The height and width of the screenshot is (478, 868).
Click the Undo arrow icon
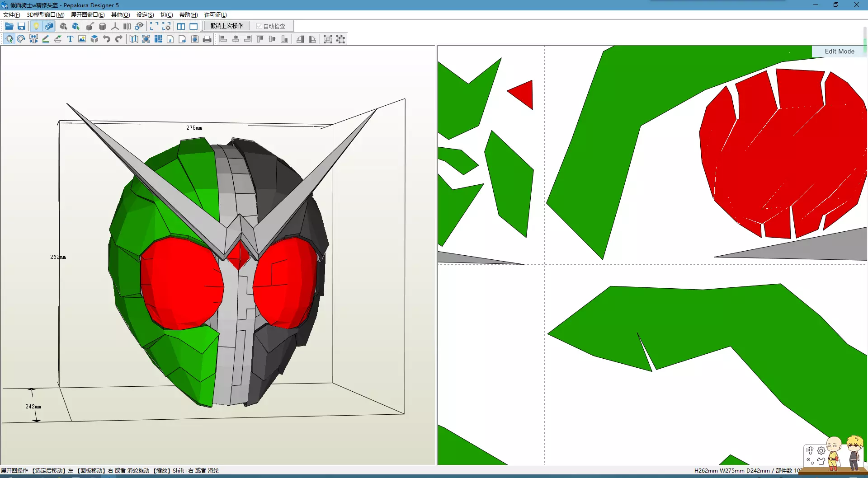(x=106, y=39)
